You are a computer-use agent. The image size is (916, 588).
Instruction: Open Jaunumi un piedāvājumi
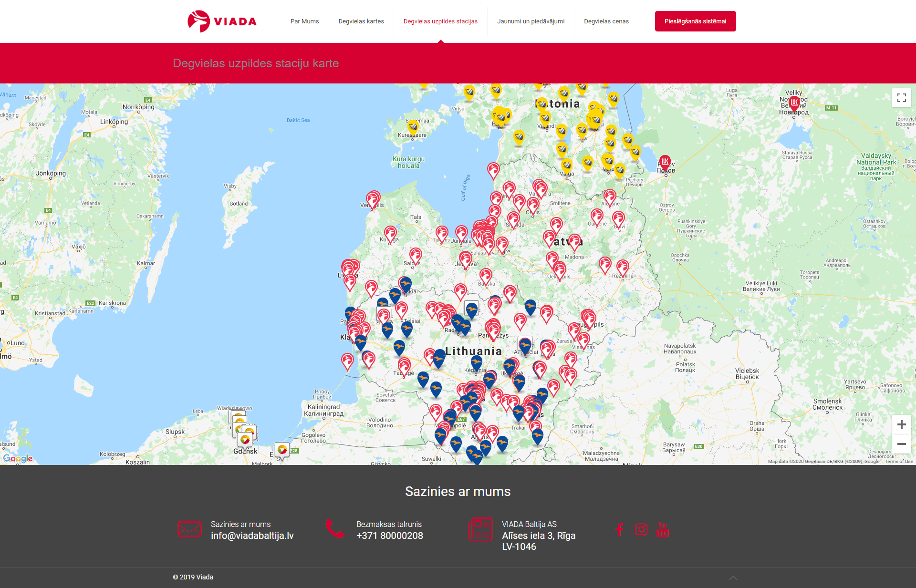click(531, 21)
